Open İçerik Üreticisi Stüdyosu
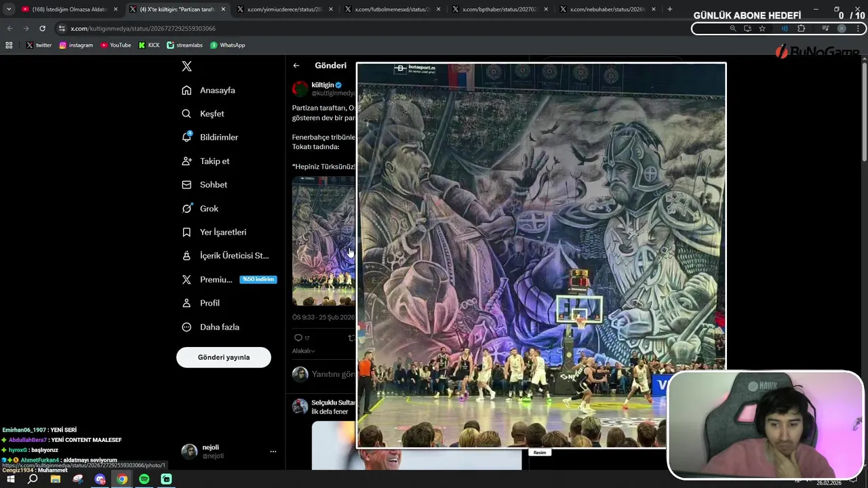This screenshot has height=488, width=868. pyautogui.click(x=225, y=256)
